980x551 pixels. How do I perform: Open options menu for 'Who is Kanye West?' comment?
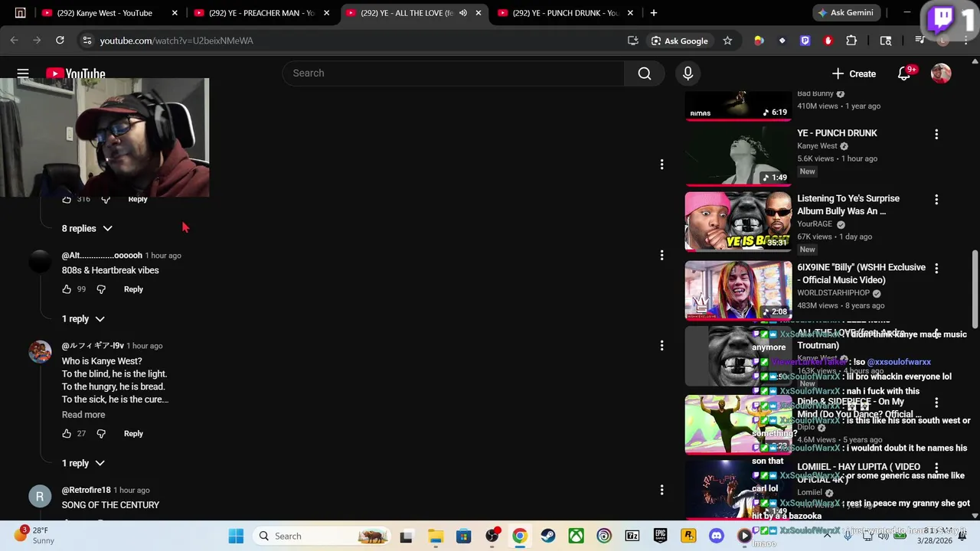pos(661,345)
